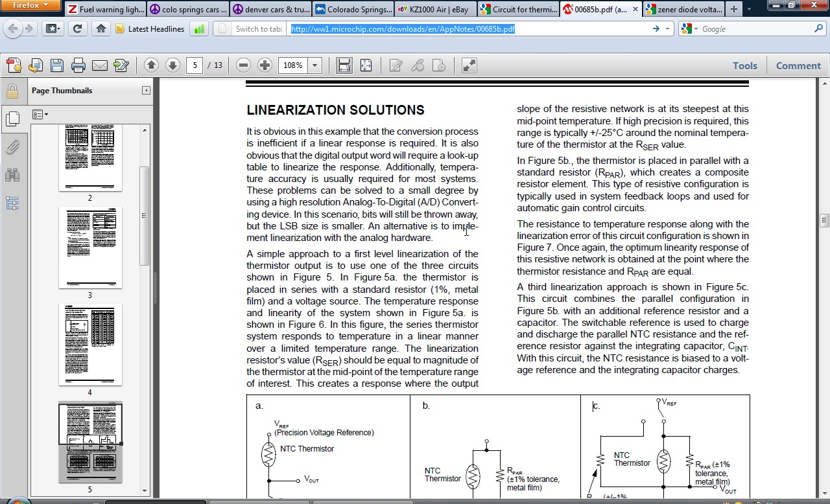Click the security lock panel icon
830x504 pixels.
click(x=12, y=91)
